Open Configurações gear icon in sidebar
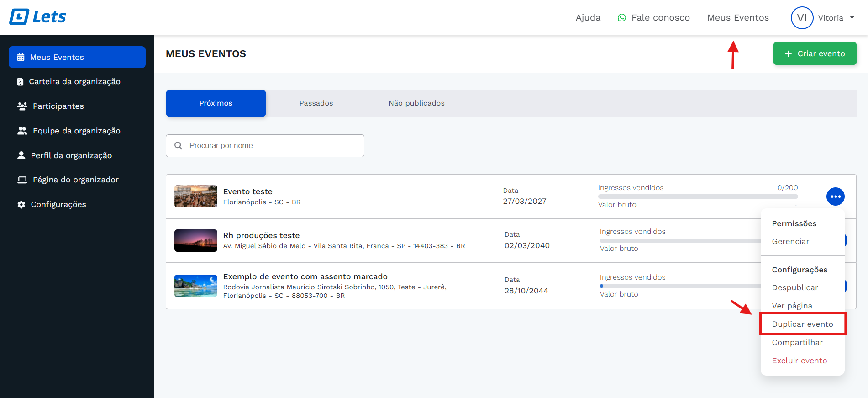Image resolution: width=868 pixels, height=398 pixels. [x=21, y=204]
